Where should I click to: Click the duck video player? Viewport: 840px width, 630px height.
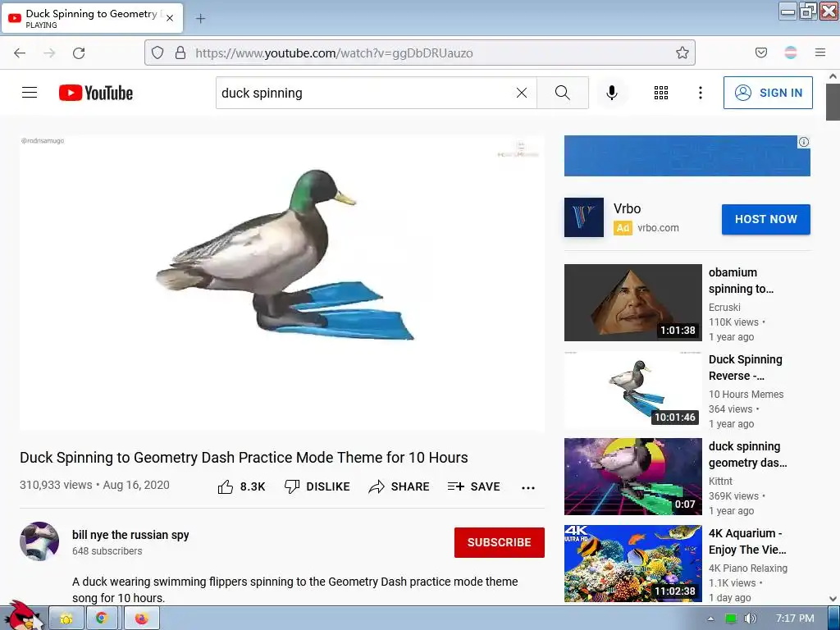(282, 282)
